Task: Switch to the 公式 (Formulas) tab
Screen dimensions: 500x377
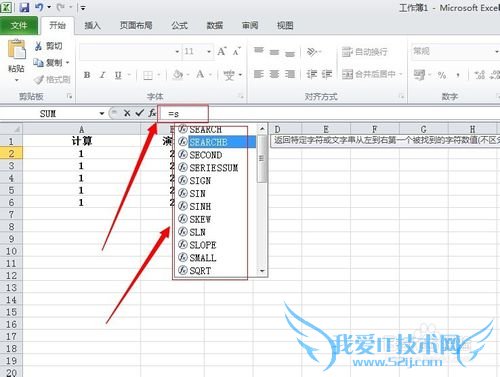Action: [180, 26]
